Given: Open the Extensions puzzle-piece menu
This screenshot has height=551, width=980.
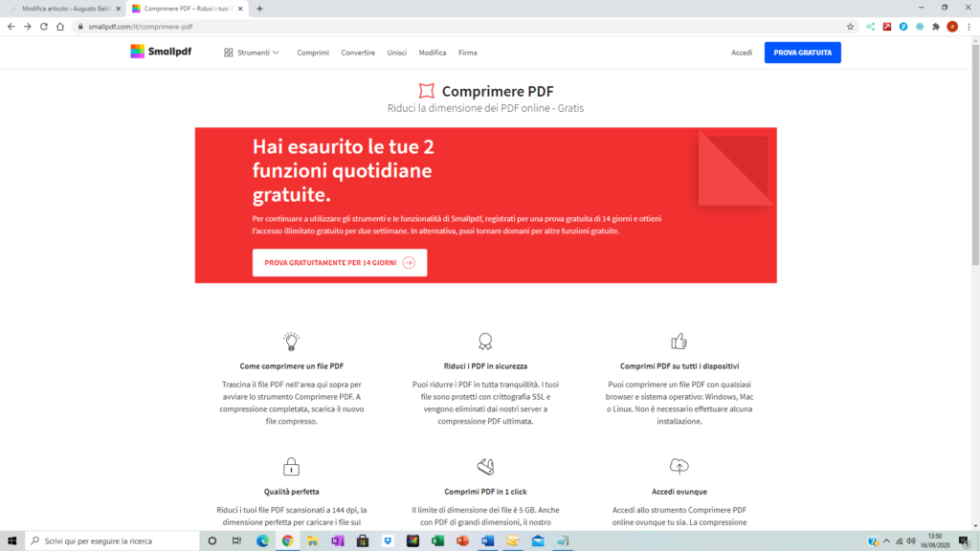Looking at the screenshot, I should 936,27.
